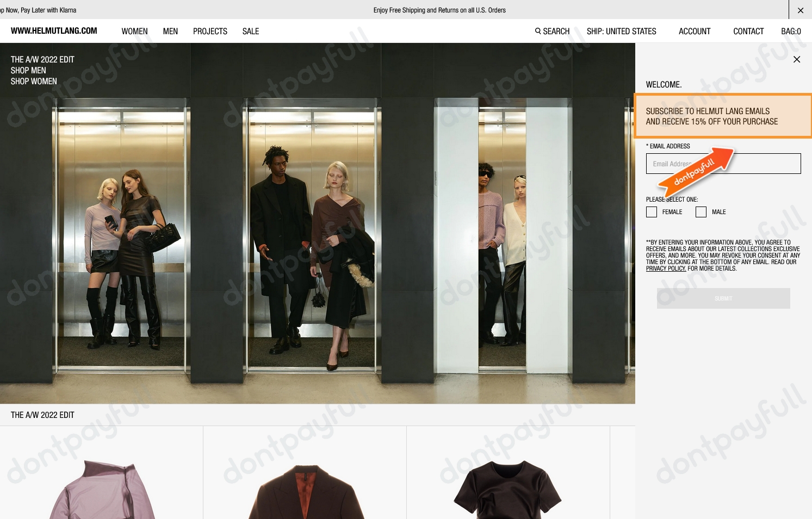Click the Submit button
The width and height of the screenshot is (812, 519).
723,298
